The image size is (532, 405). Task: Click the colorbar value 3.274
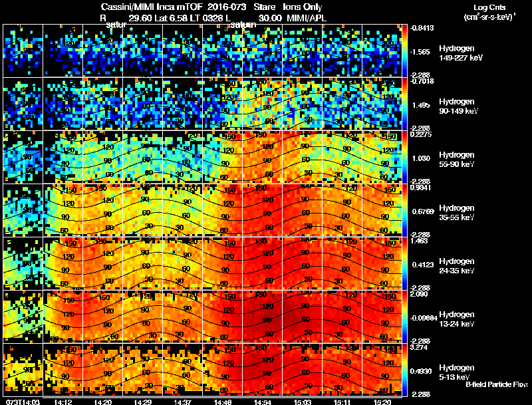click(419, 347)
